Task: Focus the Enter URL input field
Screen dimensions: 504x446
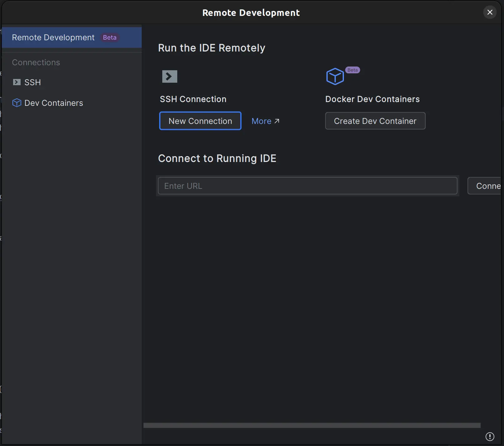Action: pos(307,186)
